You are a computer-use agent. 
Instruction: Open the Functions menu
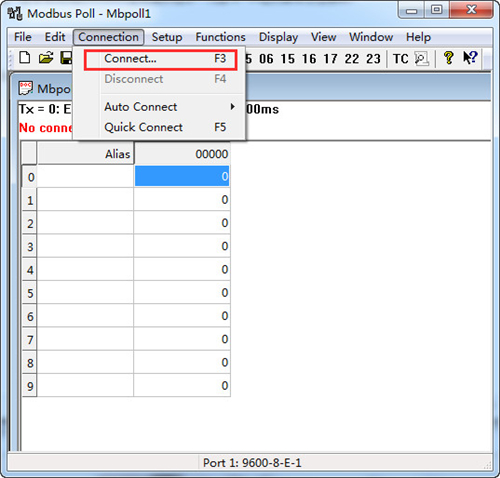click(220, 37)
